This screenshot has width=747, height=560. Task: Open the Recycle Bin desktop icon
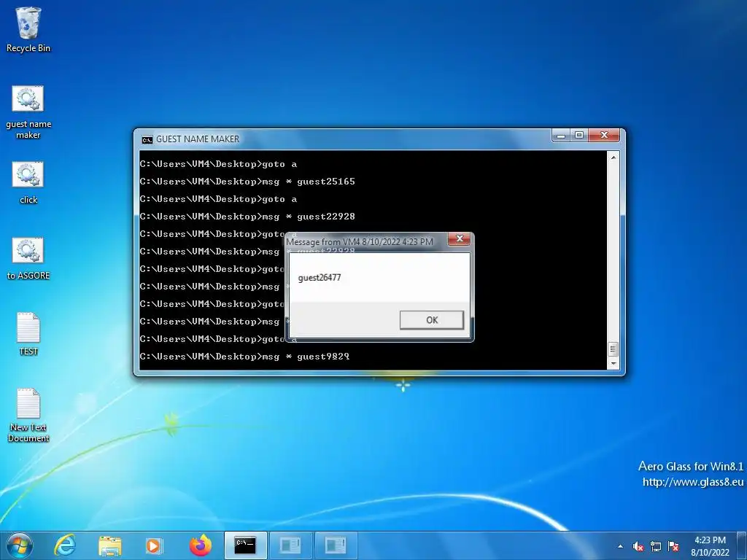pos(28,29)
